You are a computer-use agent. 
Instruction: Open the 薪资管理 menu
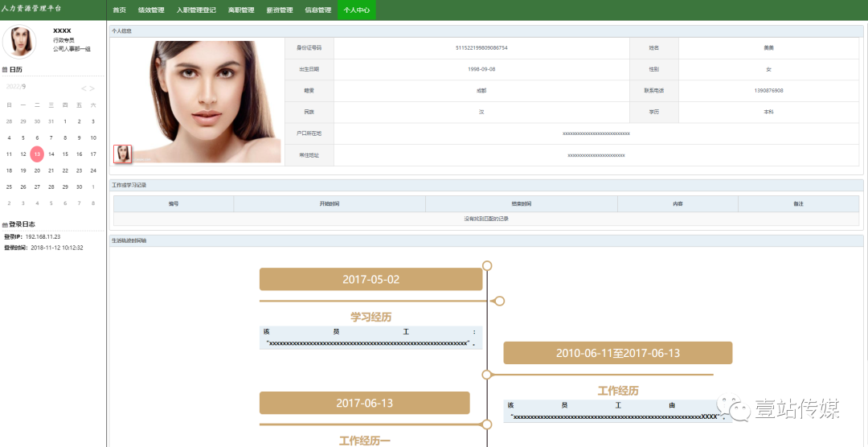280,10
